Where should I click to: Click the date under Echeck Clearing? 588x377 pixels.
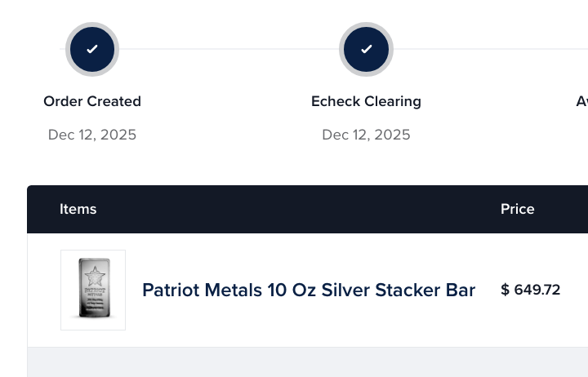(x=366, y=135)
